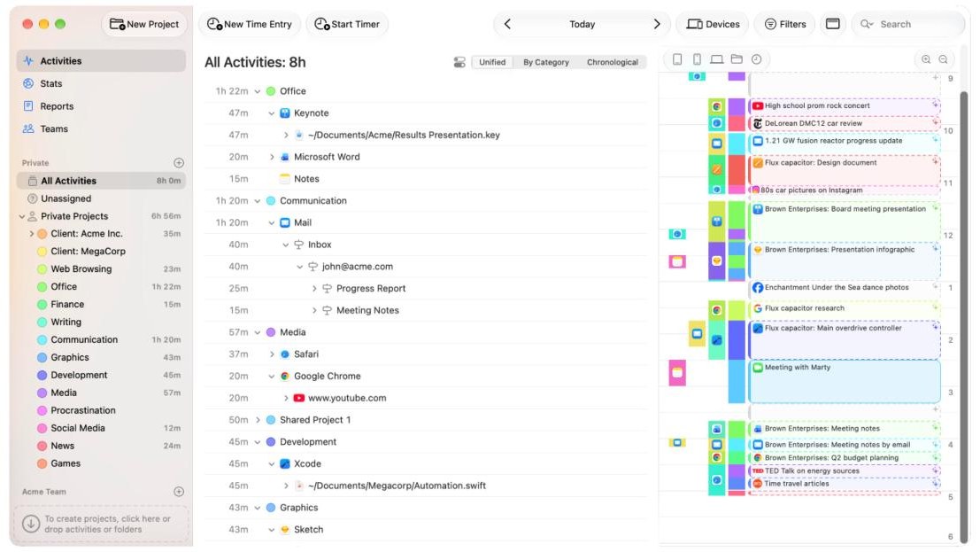The width and height of the screenshot is (980, 552).
Task: Click the Start Timer button
Action: pos(347,24)
